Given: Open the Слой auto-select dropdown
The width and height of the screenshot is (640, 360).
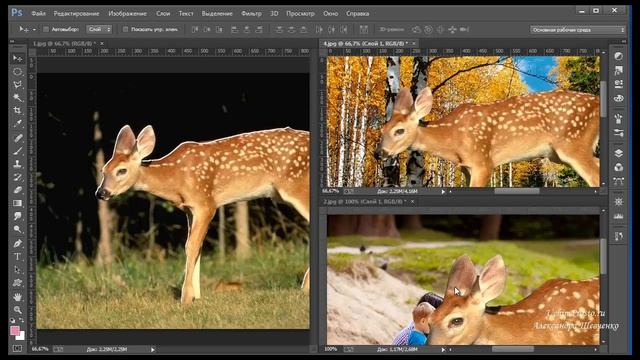Looking at the screenshot, I should pyautogui.click(x=99, y=29).
